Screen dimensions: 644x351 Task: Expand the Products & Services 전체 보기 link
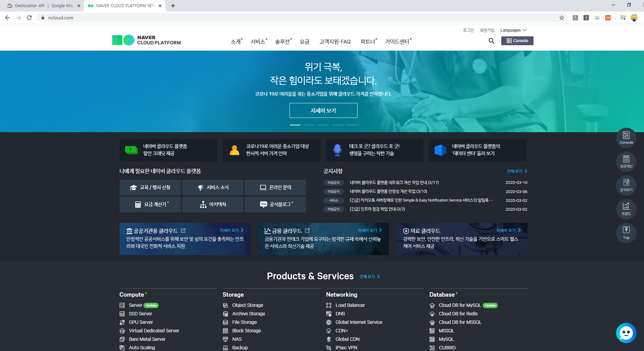(x=370, y=277)
